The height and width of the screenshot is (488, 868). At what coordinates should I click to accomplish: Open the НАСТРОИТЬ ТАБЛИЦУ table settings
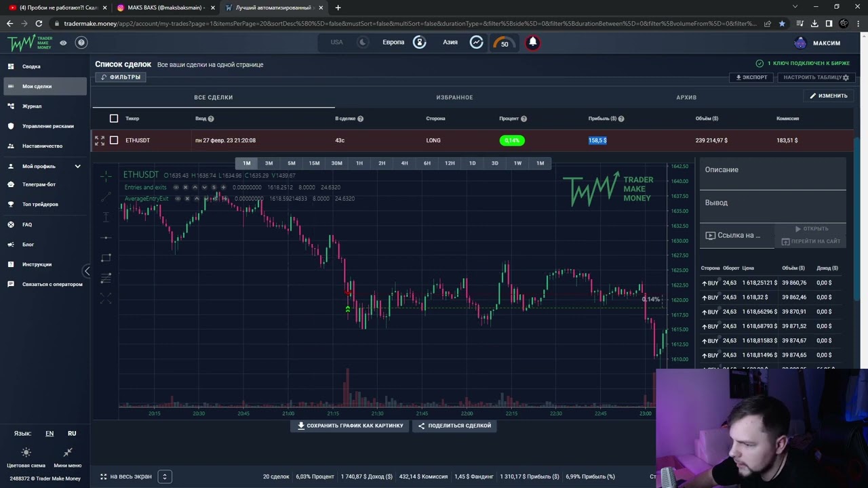(x=816, y=77)
